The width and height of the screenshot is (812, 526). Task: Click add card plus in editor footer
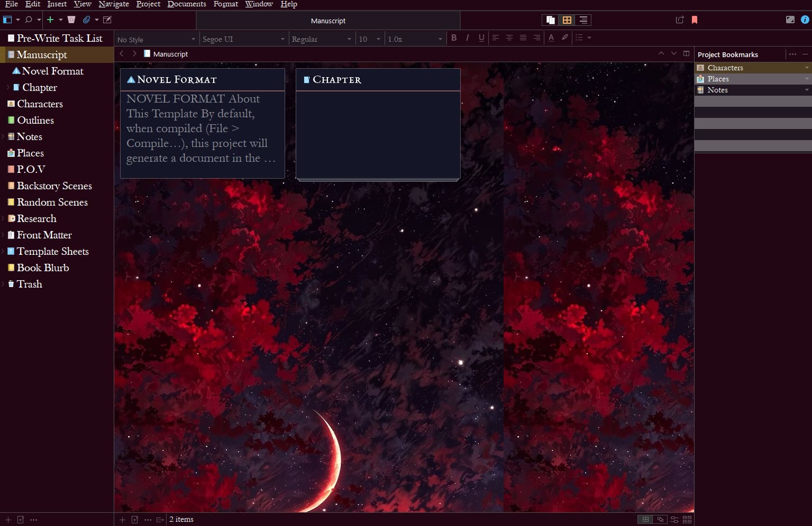coord(122,520)
